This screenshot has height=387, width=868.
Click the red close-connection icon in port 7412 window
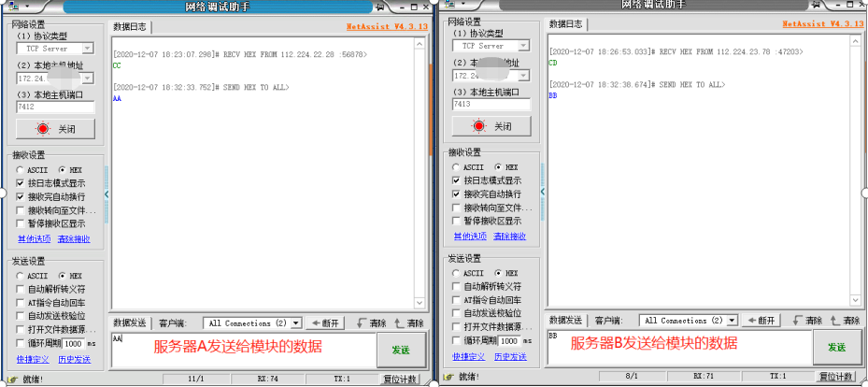[43, 128]
